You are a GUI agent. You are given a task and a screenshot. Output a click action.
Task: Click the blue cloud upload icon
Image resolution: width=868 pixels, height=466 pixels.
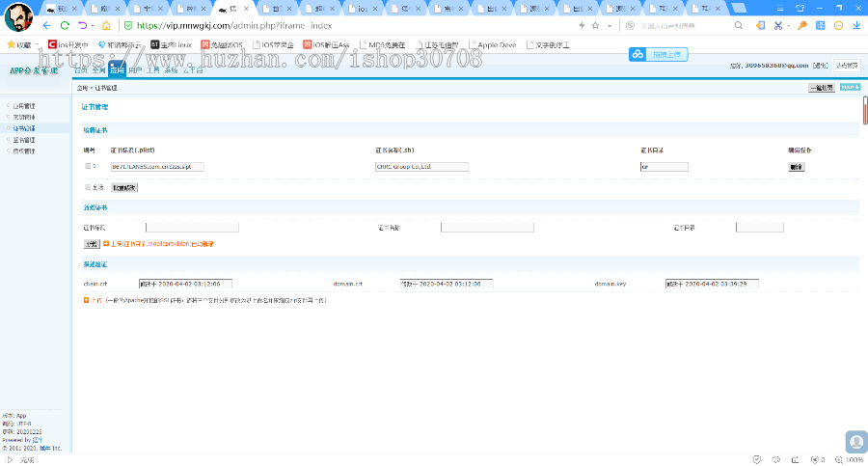coord(637,54)
